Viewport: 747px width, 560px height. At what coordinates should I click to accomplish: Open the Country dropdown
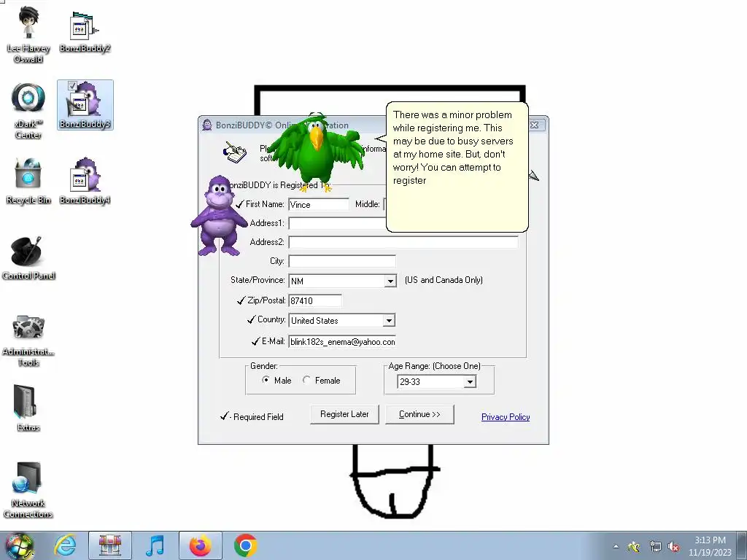click(x=389, y=321)
